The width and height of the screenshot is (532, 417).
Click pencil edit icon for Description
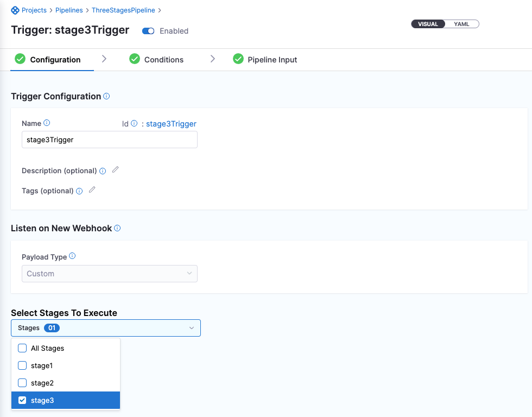point(115,170)
